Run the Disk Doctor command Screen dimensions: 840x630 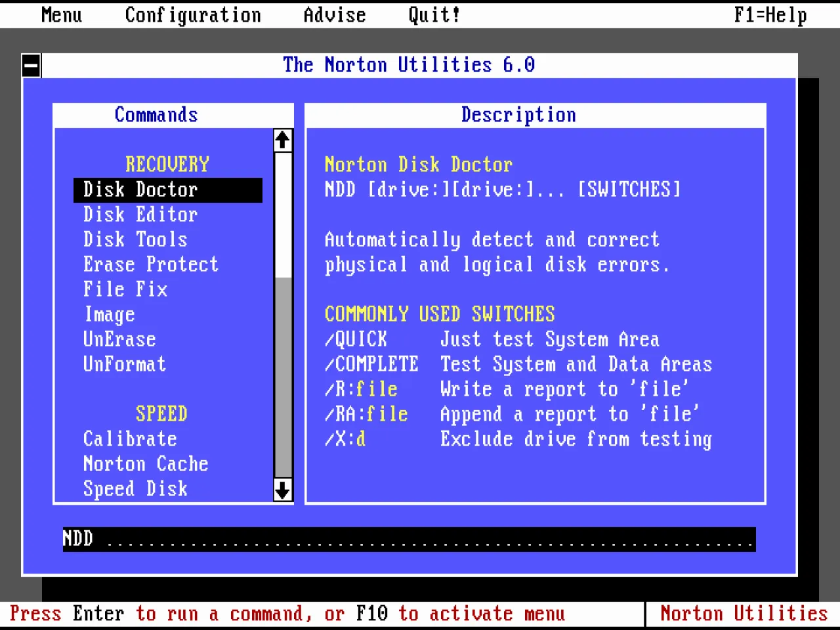[x=140, y=190]
